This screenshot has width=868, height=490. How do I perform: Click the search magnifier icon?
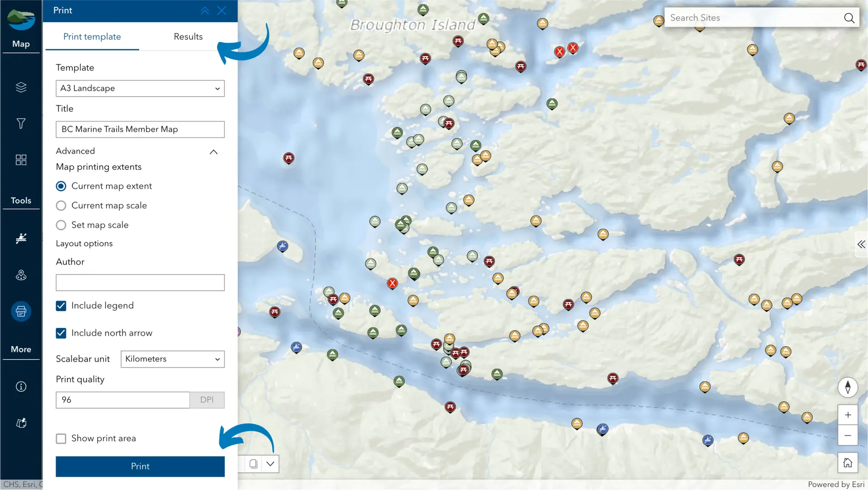click(849, 18)
